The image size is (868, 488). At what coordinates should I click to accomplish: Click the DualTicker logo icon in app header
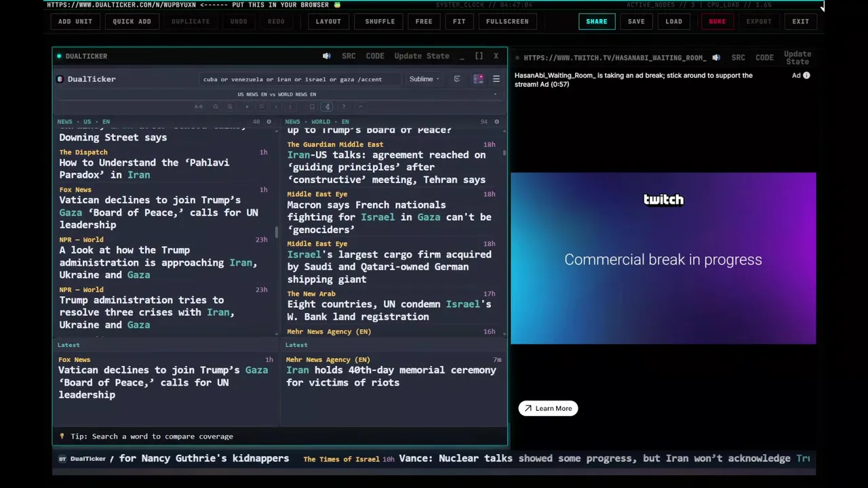pos(60,79)
